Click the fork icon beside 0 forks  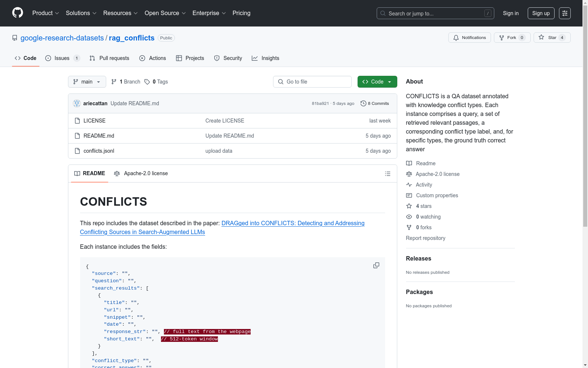(x=409, y=227)
